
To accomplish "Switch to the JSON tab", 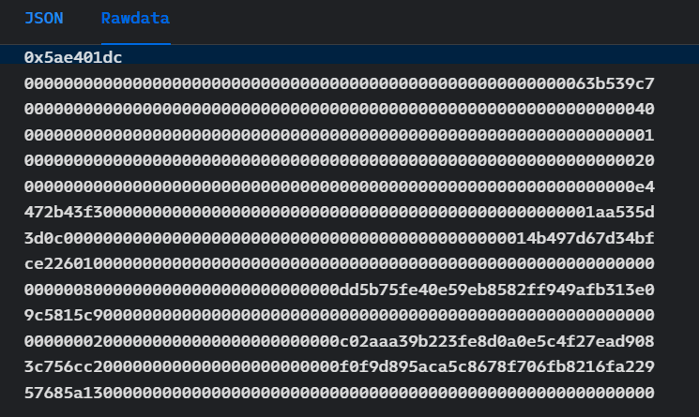I will [x=44, y=19].
